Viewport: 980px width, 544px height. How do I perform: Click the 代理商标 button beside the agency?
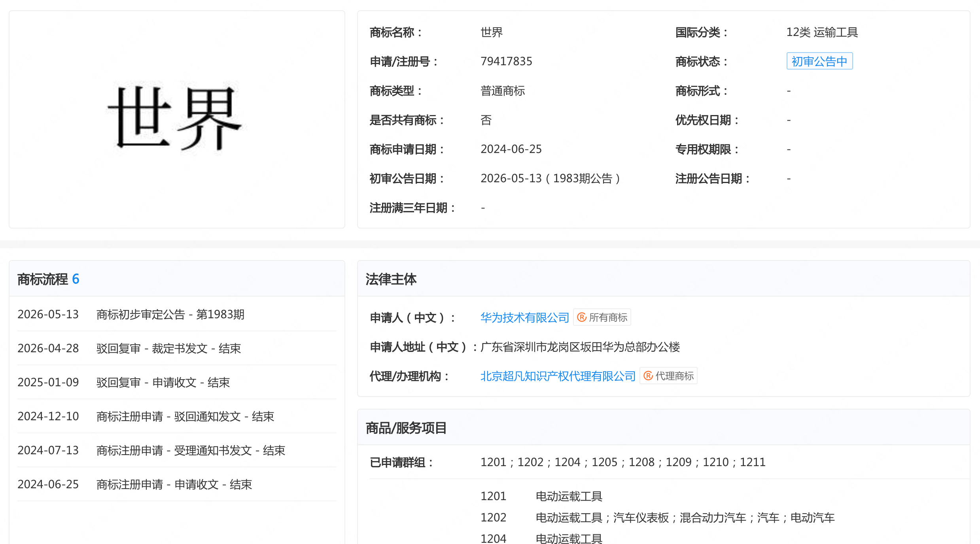(668, 376)
